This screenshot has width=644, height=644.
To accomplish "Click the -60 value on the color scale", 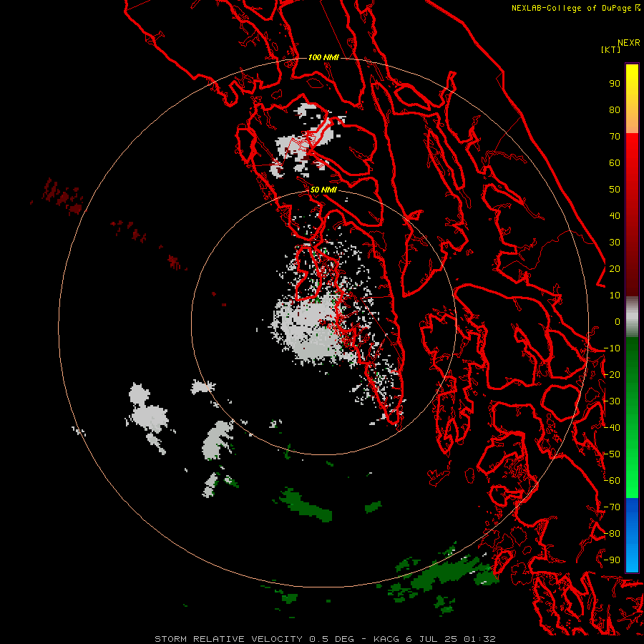I will 612,481.
